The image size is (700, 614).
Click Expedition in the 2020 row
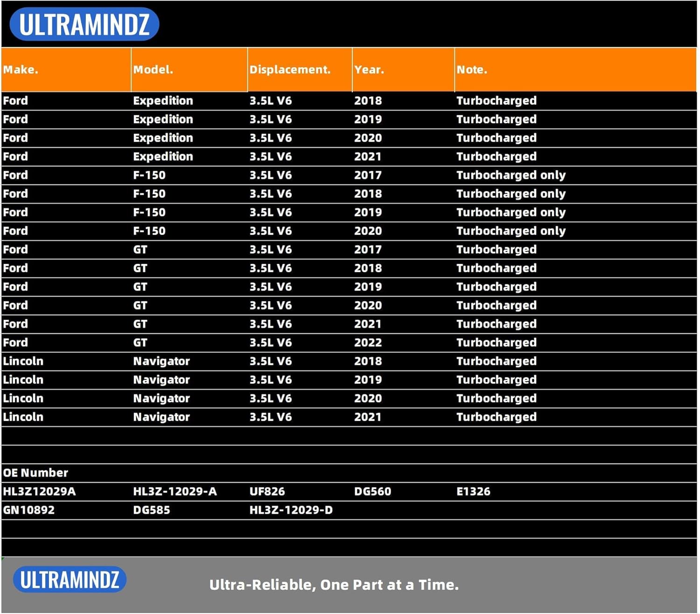click(163, 139)
